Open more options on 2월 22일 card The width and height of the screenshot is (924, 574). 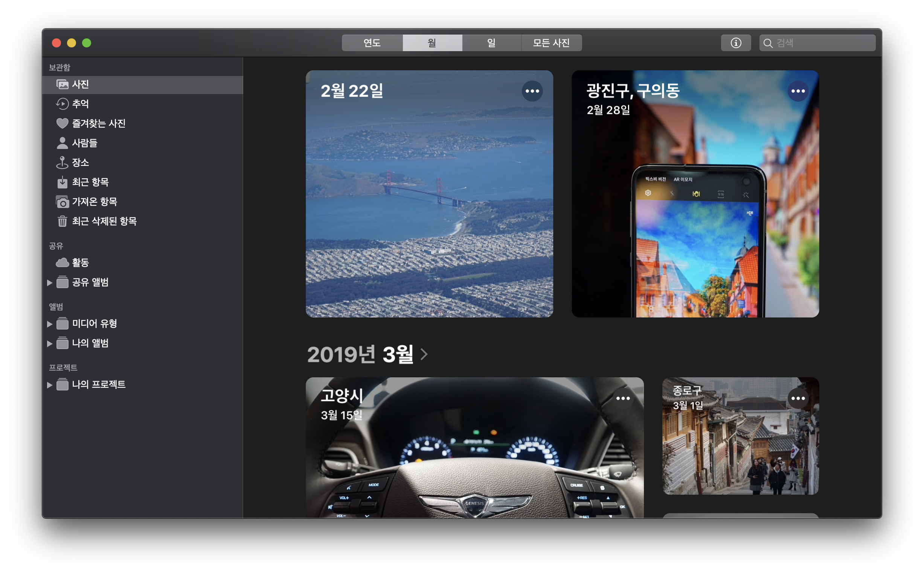click(x=532, y=91)
